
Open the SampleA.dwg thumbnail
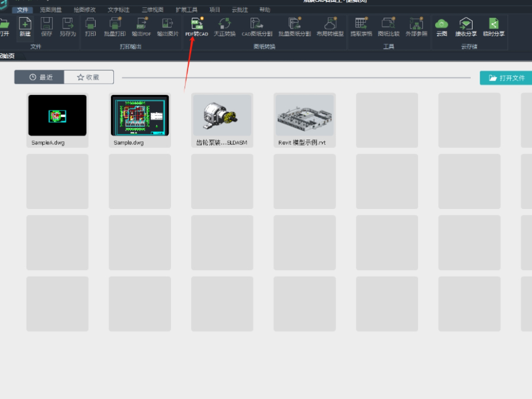(x=58, y=115)
